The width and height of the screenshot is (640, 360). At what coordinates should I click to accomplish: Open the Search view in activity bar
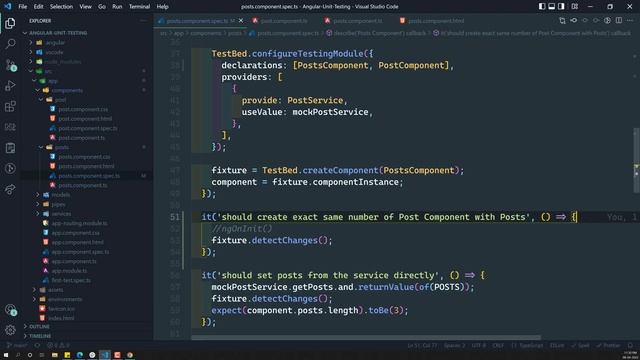click(x=10, y=44)
